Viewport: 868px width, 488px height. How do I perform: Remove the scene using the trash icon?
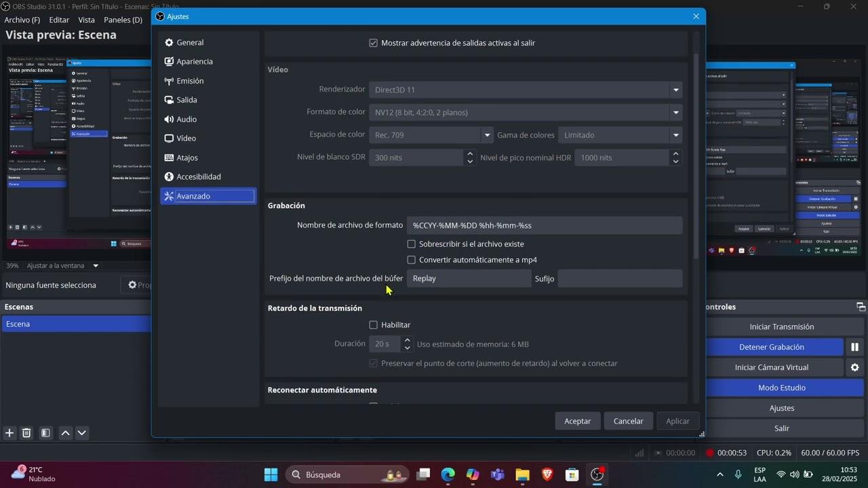click(x=26, y=433)
